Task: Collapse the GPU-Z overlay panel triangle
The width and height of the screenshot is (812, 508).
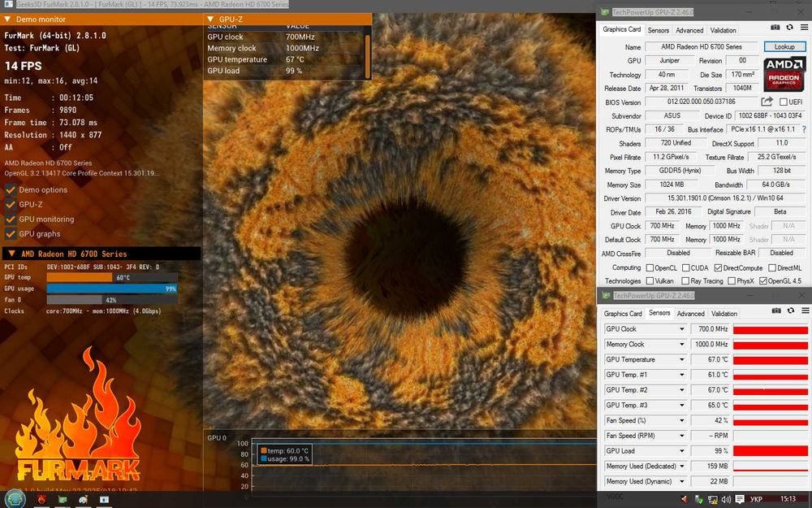Action: 211,20
